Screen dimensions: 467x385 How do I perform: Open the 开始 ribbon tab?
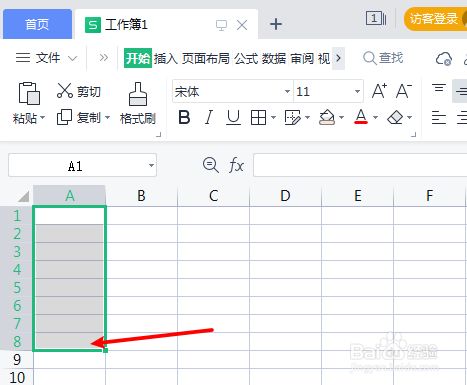coord(138,58)
